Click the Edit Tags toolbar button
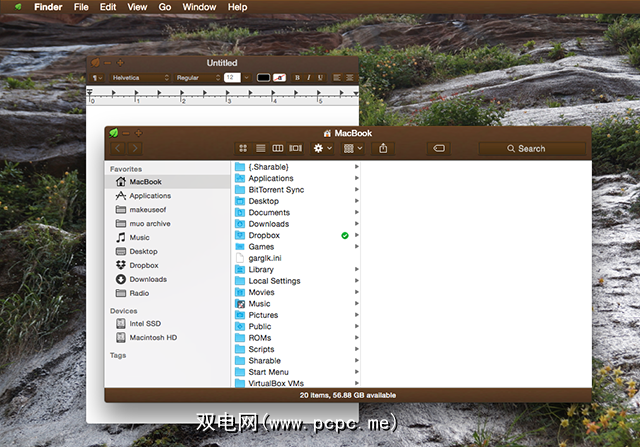The width and height of the screenshot is (640, 447). (439, 148)
